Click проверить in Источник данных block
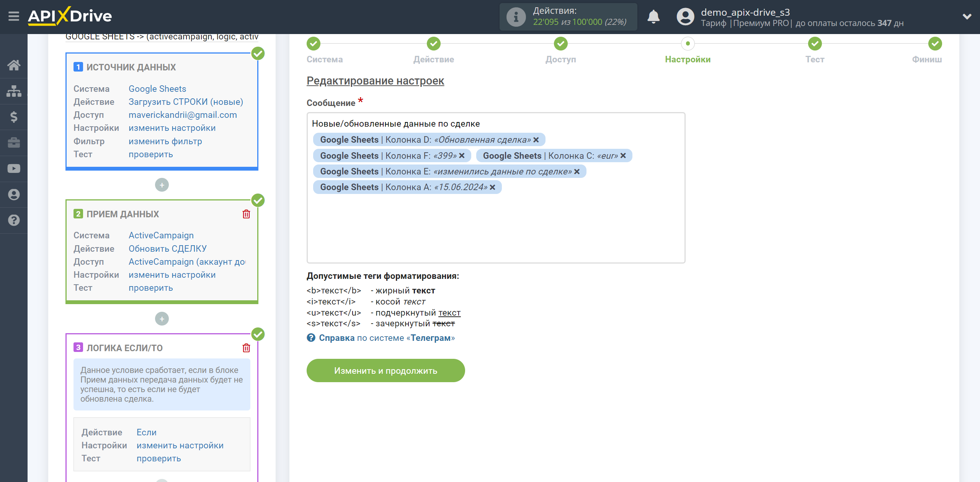The width and height of the screenshot is (980, 482). [x=151, y=154]
